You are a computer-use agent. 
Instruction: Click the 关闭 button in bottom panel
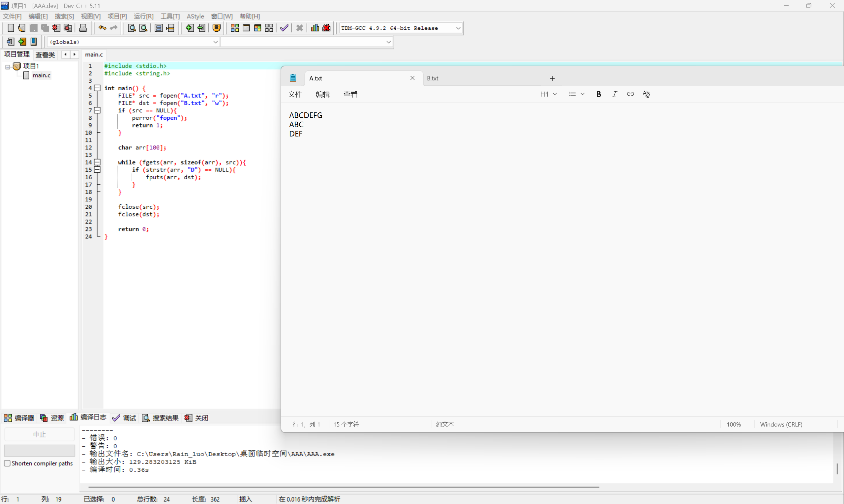point(196,418)
